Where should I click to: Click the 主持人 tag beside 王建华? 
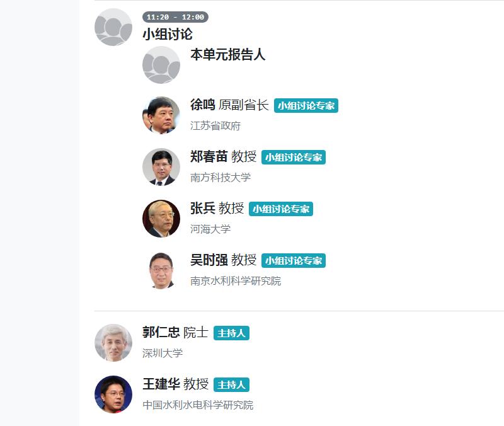click(x=231, y=384)
